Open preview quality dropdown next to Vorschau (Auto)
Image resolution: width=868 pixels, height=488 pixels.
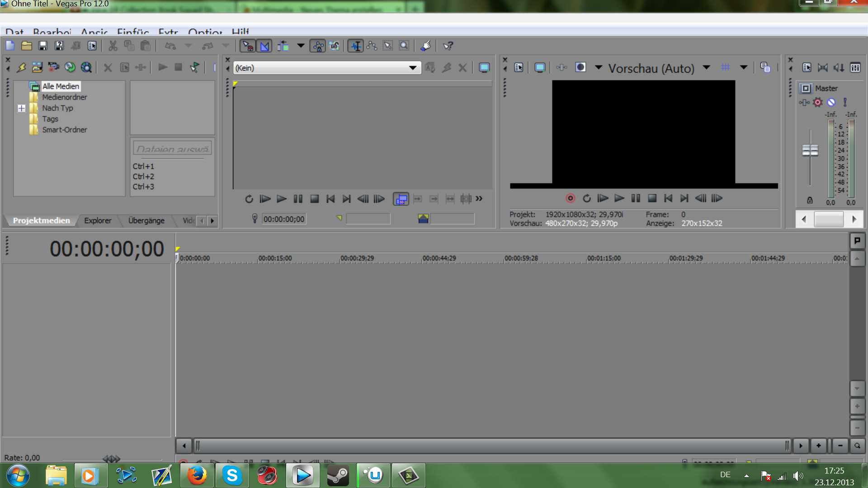[706, 68]
